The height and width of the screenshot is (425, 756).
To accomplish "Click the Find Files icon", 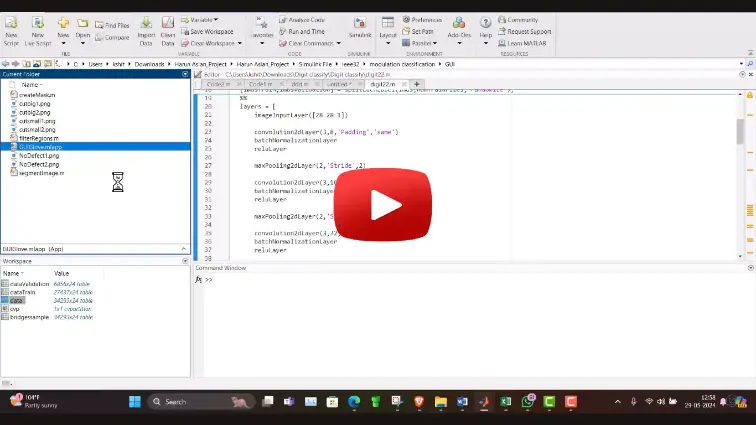I will pos(113,25).
